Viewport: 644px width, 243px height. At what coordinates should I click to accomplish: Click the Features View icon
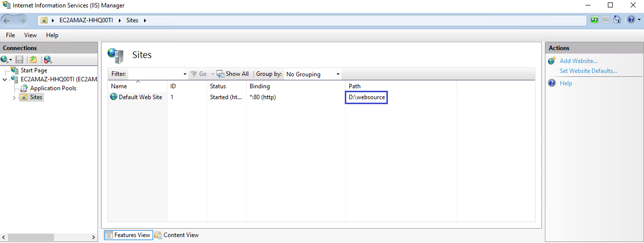pos(109,235)
